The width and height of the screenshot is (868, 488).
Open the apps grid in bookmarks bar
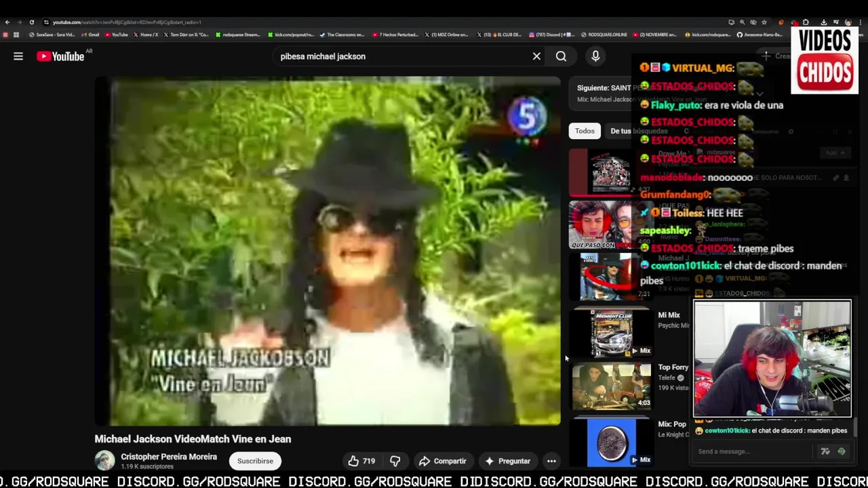click(16, 35)
